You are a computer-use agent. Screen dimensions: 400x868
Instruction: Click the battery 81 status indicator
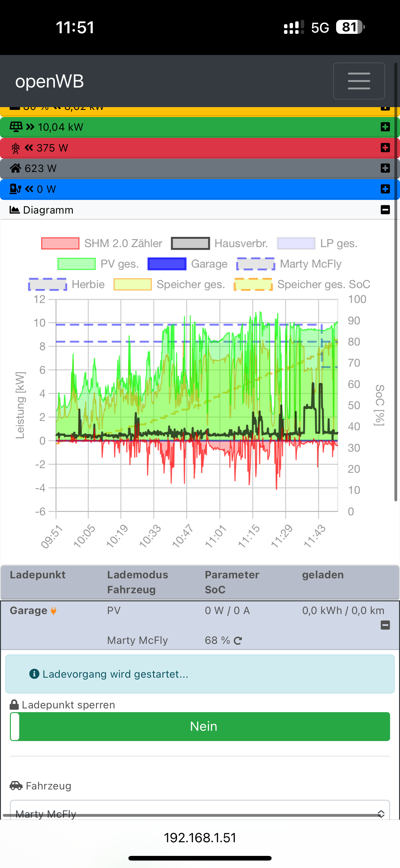coord(350,27)
